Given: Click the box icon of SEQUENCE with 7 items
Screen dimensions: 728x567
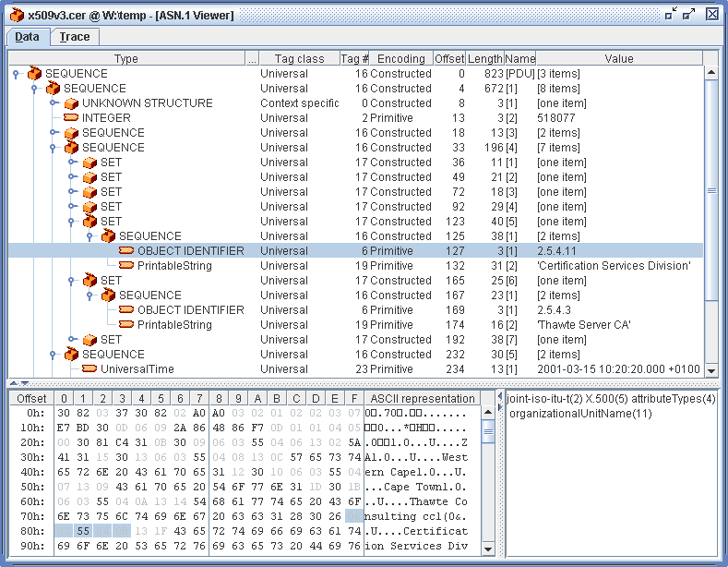Looking at the screenshot, I should [71, 147].
